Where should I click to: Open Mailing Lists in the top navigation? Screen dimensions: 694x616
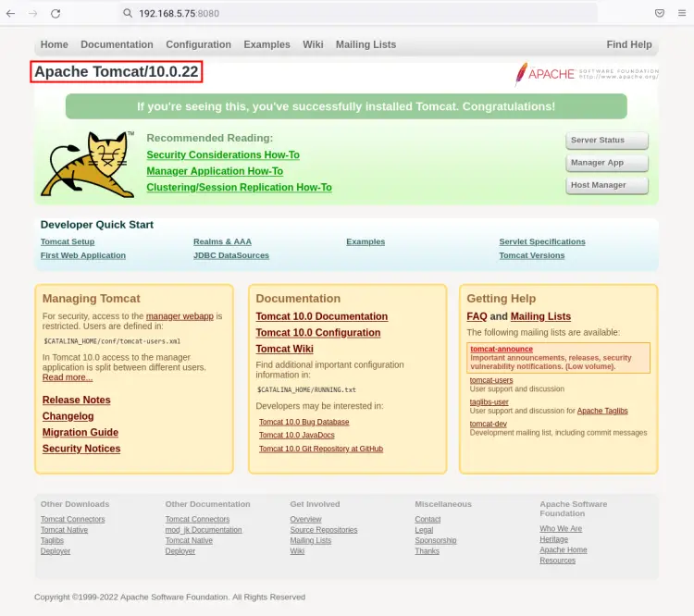coord(366,44)
